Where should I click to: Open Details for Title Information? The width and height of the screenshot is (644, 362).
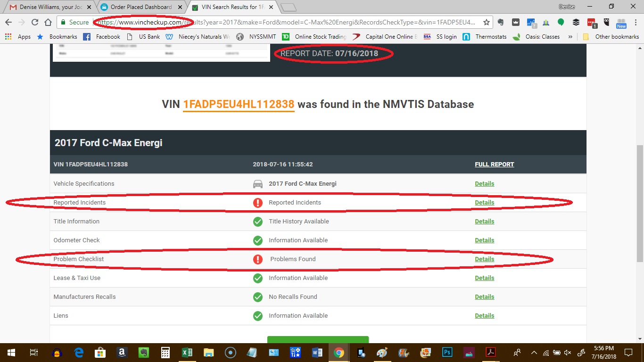484,222
